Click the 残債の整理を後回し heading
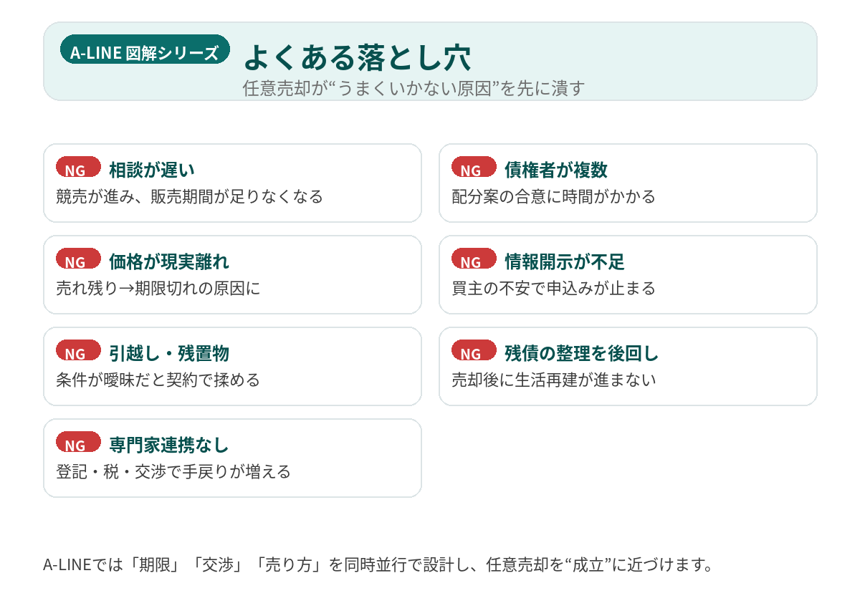 (x=581, y=353)
